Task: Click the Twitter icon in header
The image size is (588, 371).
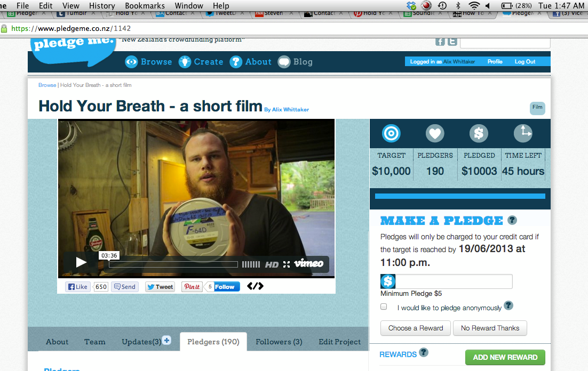Action: coord(452,42)
